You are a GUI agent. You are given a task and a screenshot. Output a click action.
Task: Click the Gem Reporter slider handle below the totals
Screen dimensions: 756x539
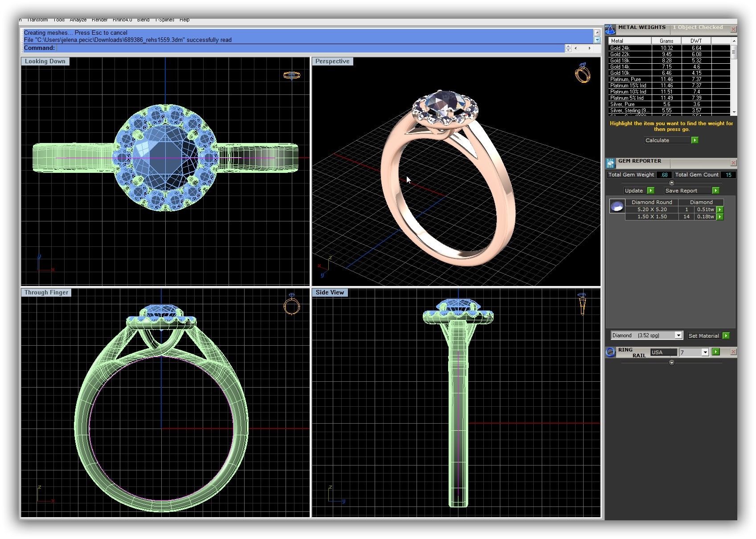(x=672, y=183)
